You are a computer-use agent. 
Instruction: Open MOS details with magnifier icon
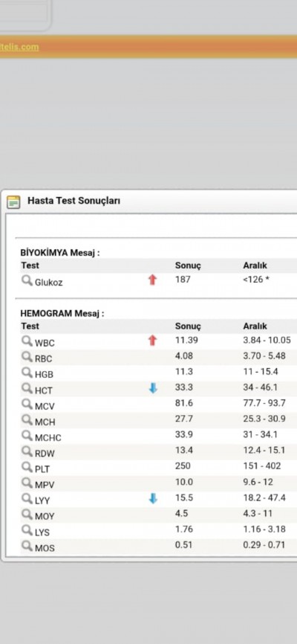coord(27,547)
